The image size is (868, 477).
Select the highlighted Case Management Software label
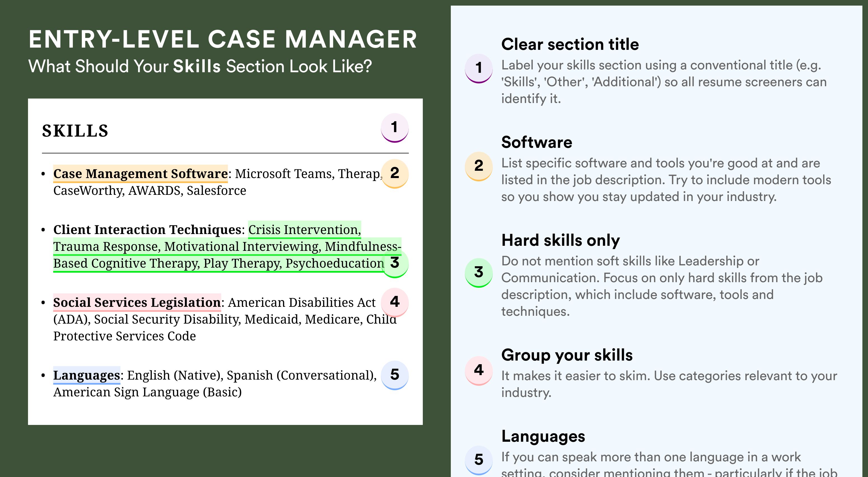pyautogui.click(x=141, y=174)
